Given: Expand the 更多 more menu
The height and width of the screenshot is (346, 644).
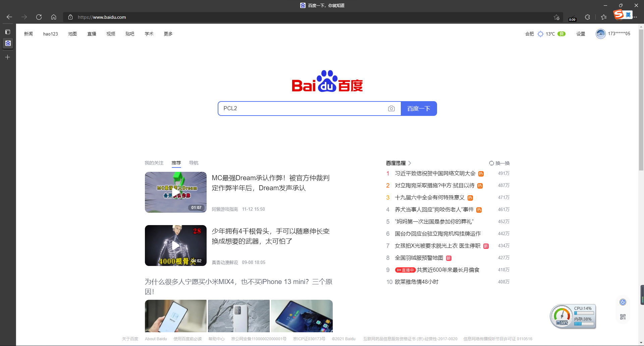Looking at the screenshot, I should [x=168, y=34].
